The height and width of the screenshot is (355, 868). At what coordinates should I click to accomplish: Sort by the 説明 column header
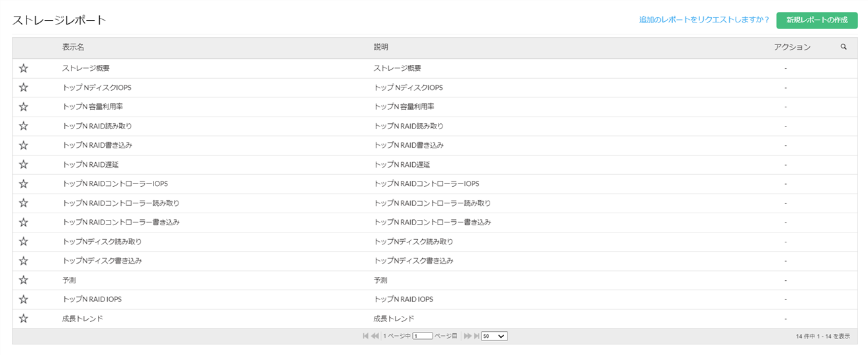coord(381,48)
